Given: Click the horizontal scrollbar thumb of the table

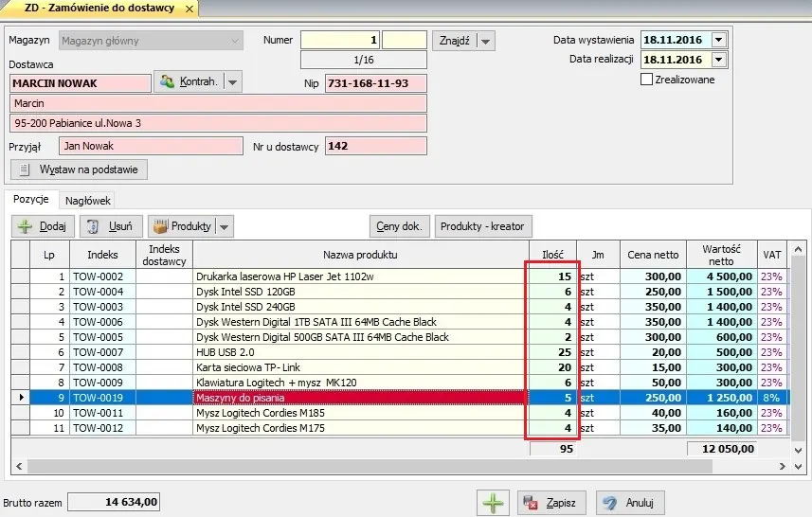Looking at the screenshot, I should click(370, 466).
